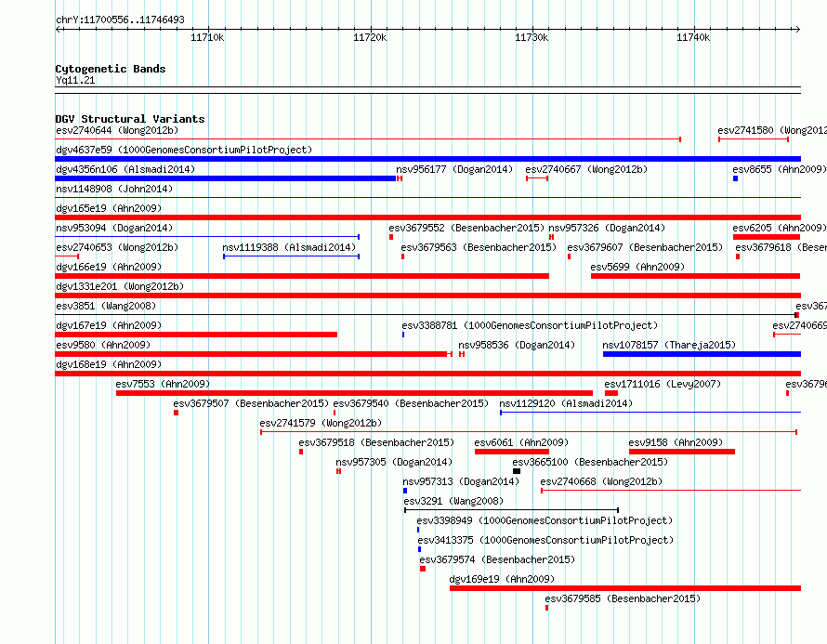Image resolution: width=827 pixels, height=644 pixels.
Task: Open esv3665100 (Besenbacher2015) variant
Action: [590, 462]
